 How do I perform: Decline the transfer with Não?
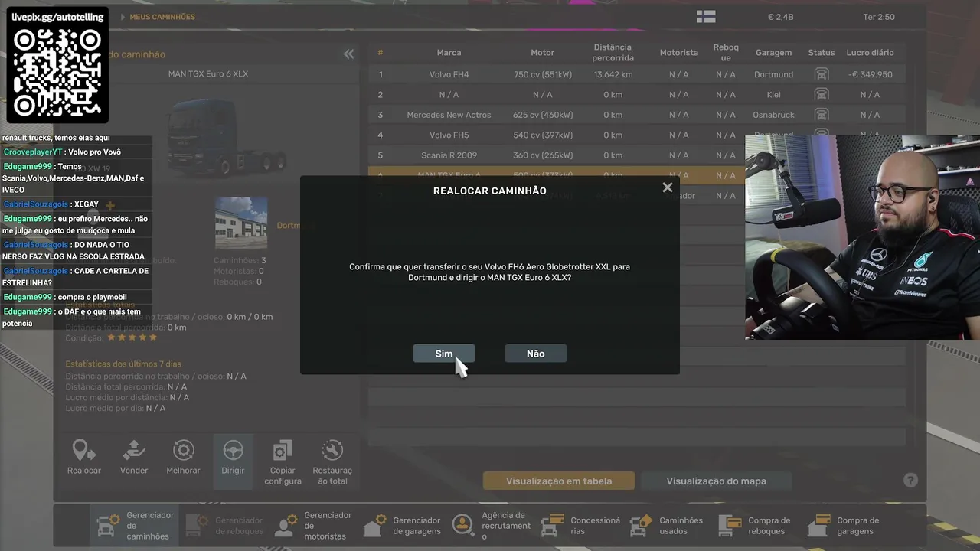[x=536, y=354]
